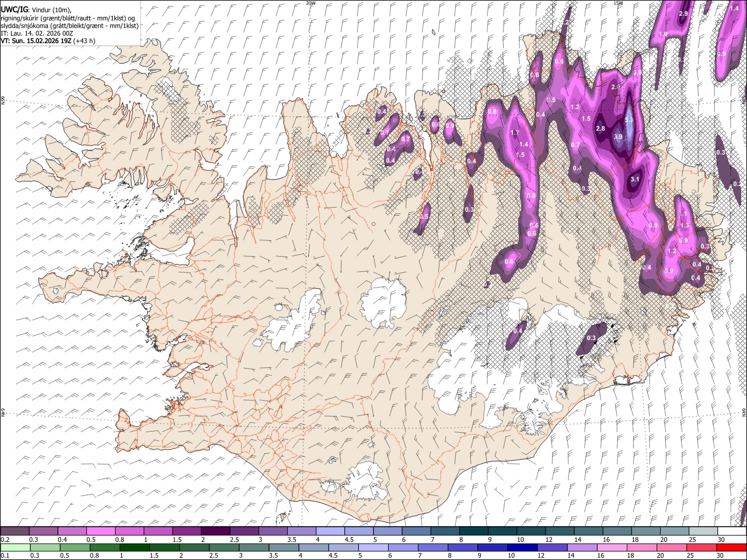
Task: Click the bright pink 0.5–0.8 snow scale swatch
Action: tap(100, 531)
